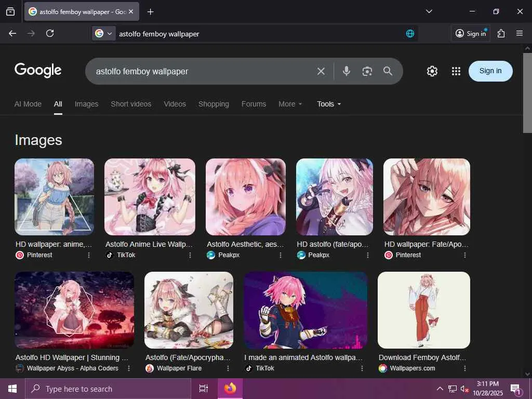532x399 pixels.
Task: Switch to the Videos tab
Action: 175,104
